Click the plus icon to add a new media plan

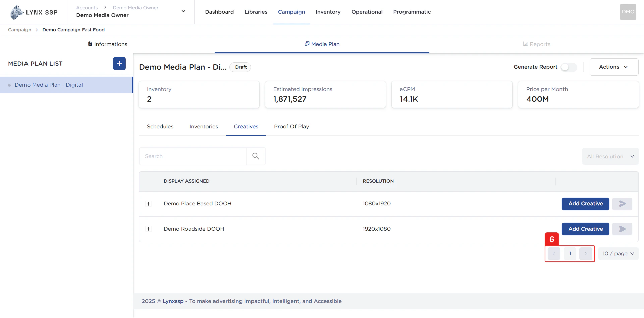(119, 63)
